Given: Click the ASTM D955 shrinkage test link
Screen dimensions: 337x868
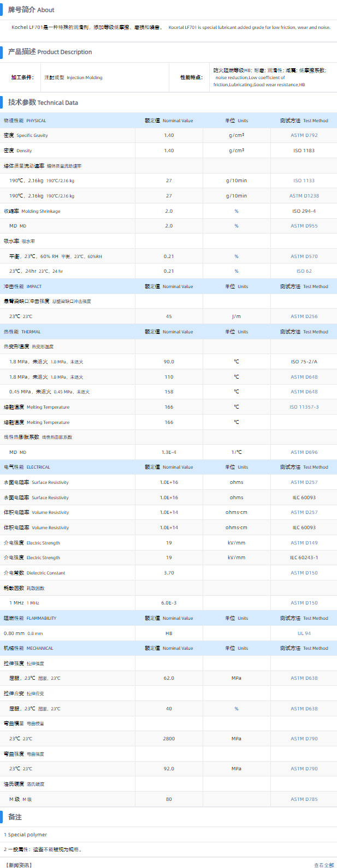Looking at the screenshot, I should point(304,226).
